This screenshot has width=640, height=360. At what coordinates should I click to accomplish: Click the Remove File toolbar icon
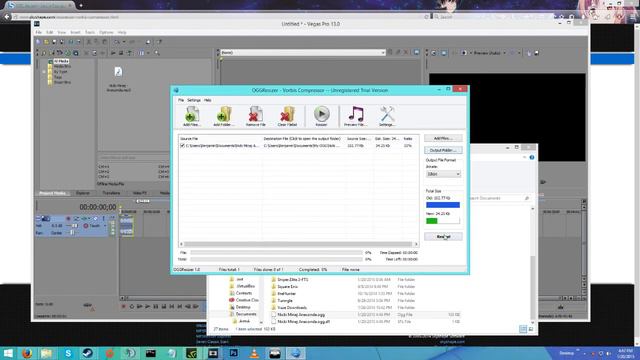256,116
